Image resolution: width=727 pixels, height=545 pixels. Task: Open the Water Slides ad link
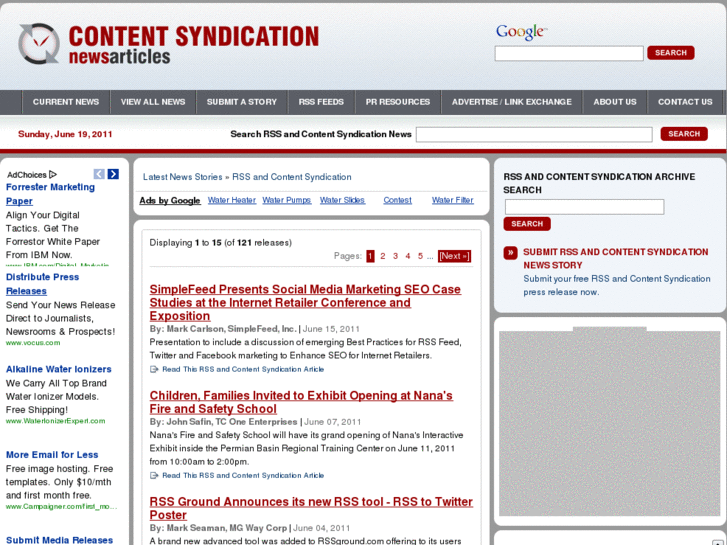(x=342, y=200)
